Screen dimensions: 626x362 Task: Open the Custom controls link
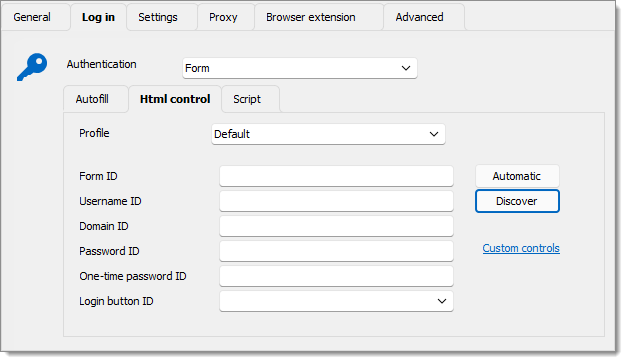521,248
